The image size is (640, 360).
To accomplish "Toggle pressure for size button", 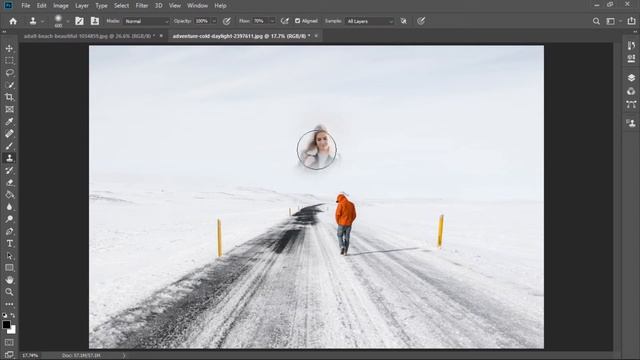I will (x=421, y=21).
